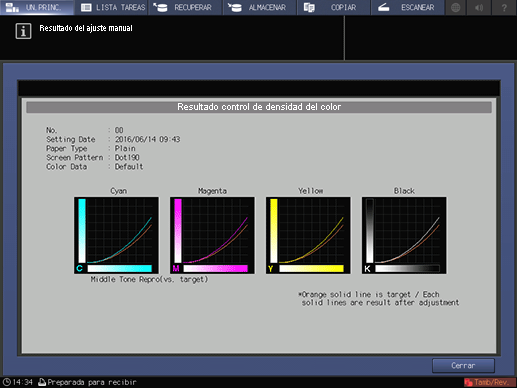
Task: Click the Setting Date value 2016/06/14 09:43
Action: click(148, 139)
